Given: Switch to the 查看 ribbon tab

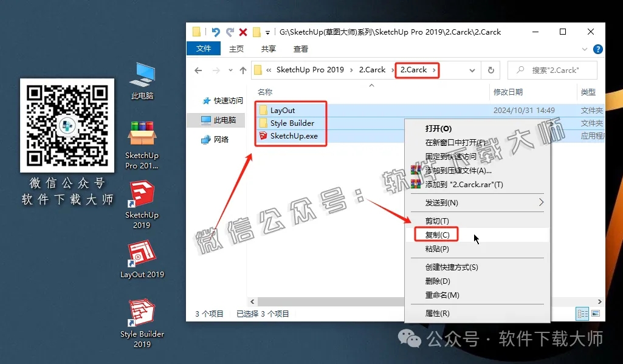Looking at the screenshot, I should pos(300,49).
